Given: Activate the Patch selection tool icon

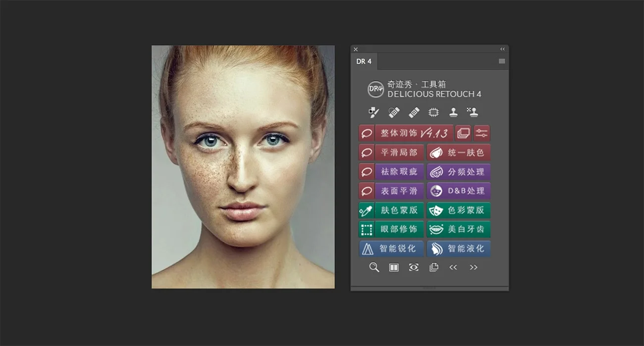Looking at the screenshot, I should pyautogui.click(x=433, y=111).
